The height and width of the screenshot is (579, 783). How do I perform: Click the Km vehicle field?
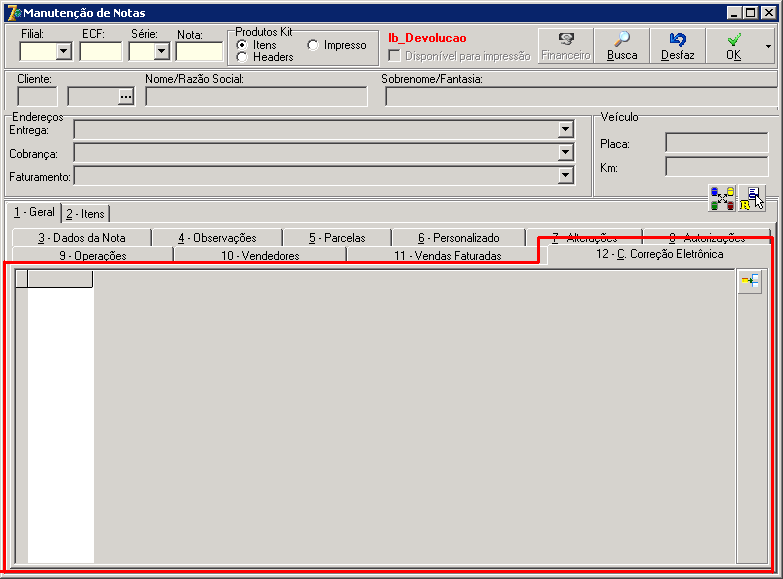click(717, 167)
